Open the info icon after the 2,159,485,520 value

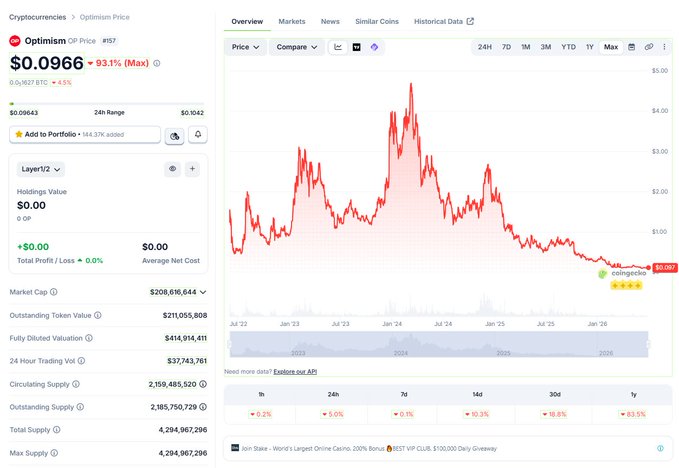(x=203, y=384)
